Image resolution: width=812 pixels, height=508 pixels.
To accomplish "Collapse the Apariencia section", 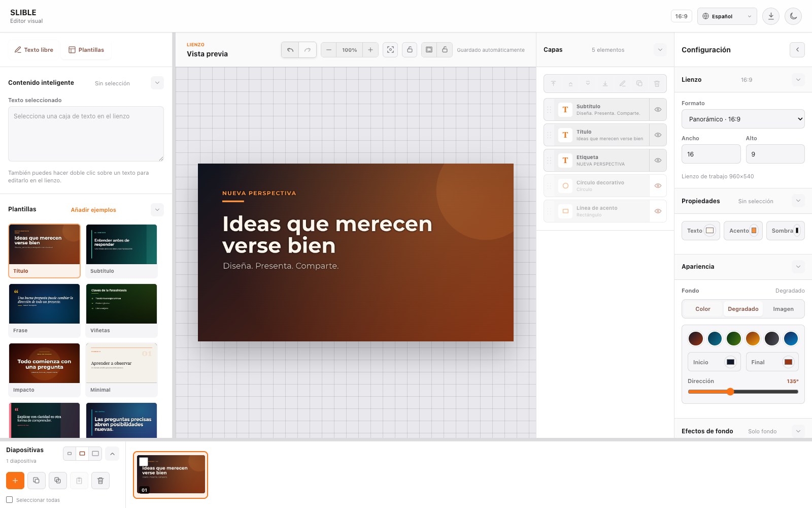I will 798,267.
